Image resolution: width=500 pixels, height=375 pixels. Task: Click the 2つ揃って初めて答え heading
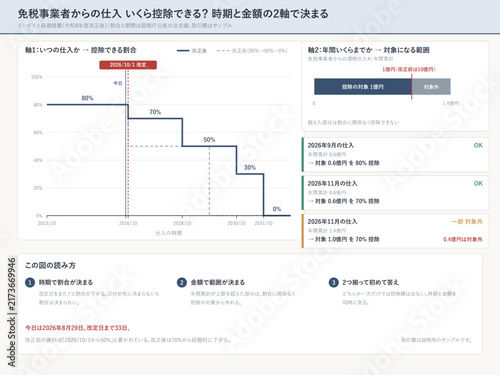click(x=370, y=283)
